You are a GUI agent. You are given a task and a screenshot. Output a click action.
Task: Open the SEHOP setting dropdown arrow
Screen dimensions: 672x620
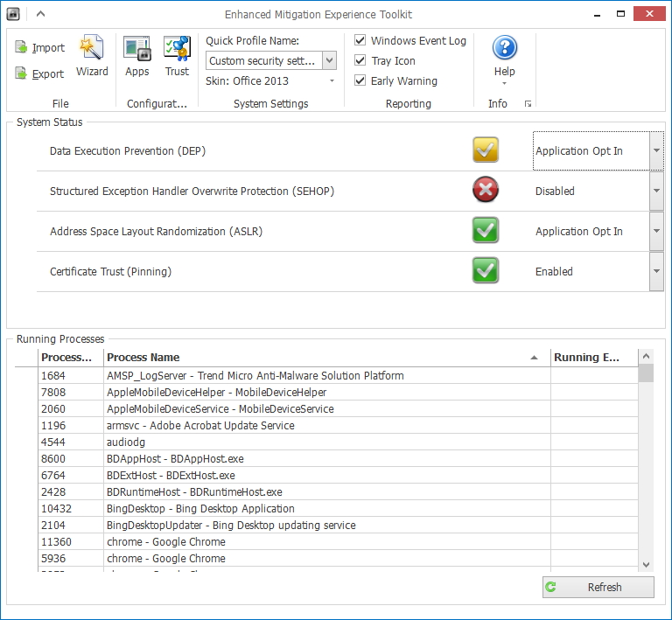pyautogui.click(x=656, y=191)
